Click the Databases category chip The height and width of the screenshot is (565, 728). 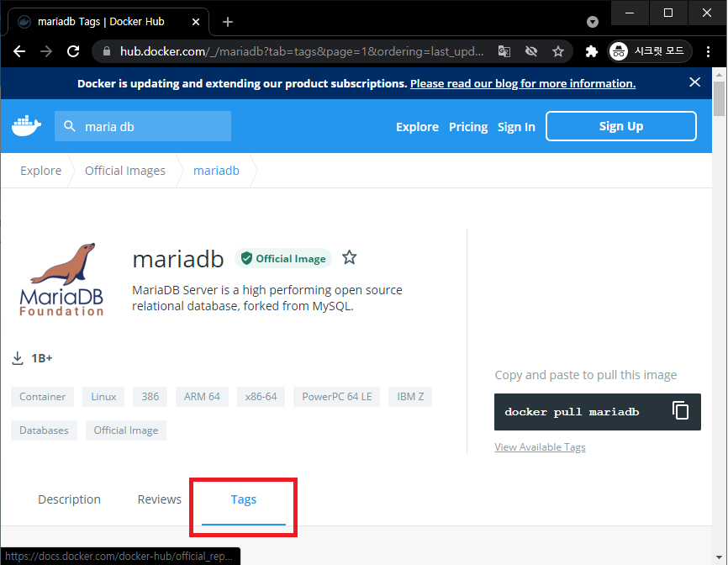44,430
